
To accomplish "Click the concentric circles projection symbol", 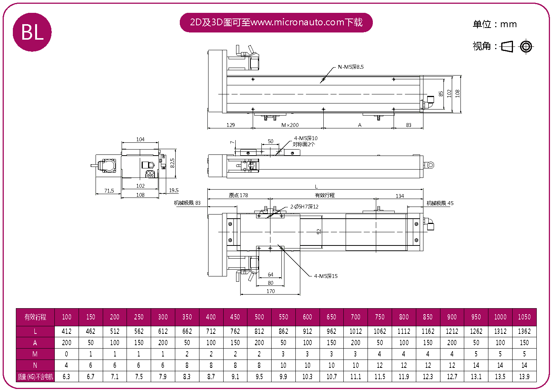I will pyautogui.click(x=526, y=46).
